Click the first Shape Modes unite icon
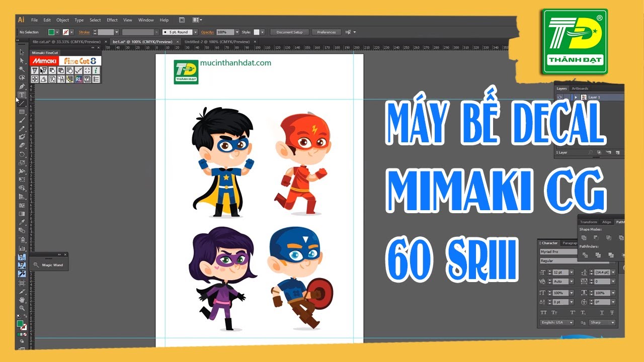This screenshot has height=362, width=644. pos(584,237)
